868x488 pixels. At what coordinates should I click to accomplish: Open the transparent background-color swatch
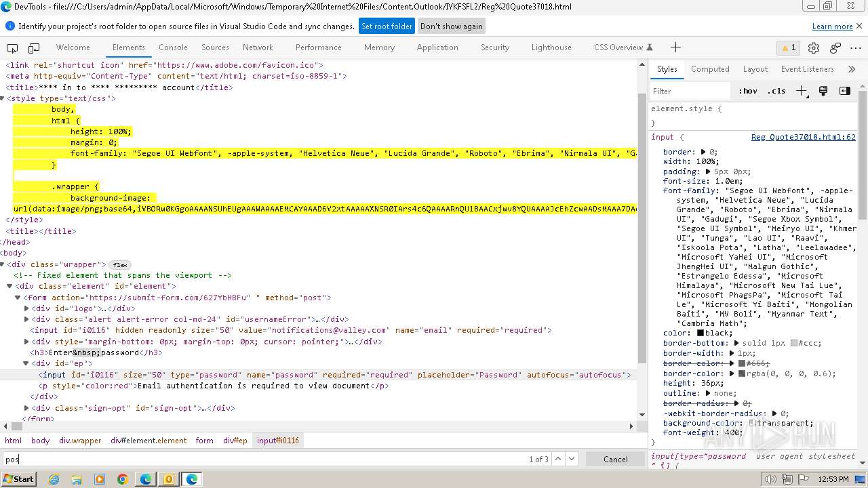tap(752, 423)
